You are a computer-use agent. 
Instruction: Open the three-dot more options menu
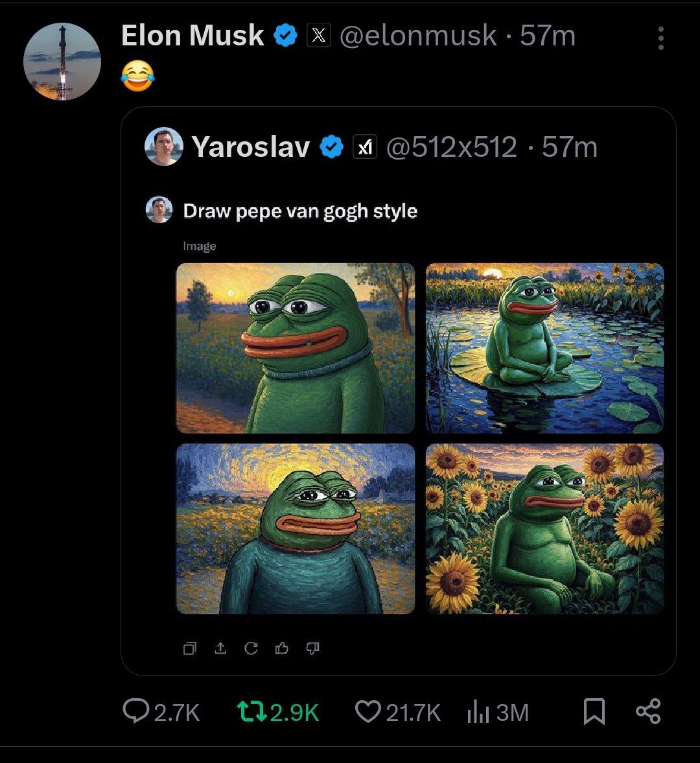(660, 38)
